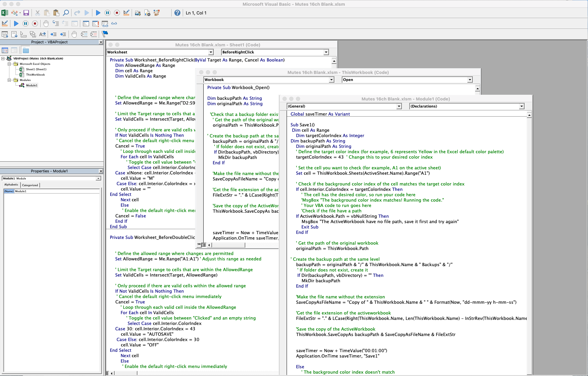Open the Find dialog with the magnifier icon
Screen dimensions: 588x376
pos(66,13)
